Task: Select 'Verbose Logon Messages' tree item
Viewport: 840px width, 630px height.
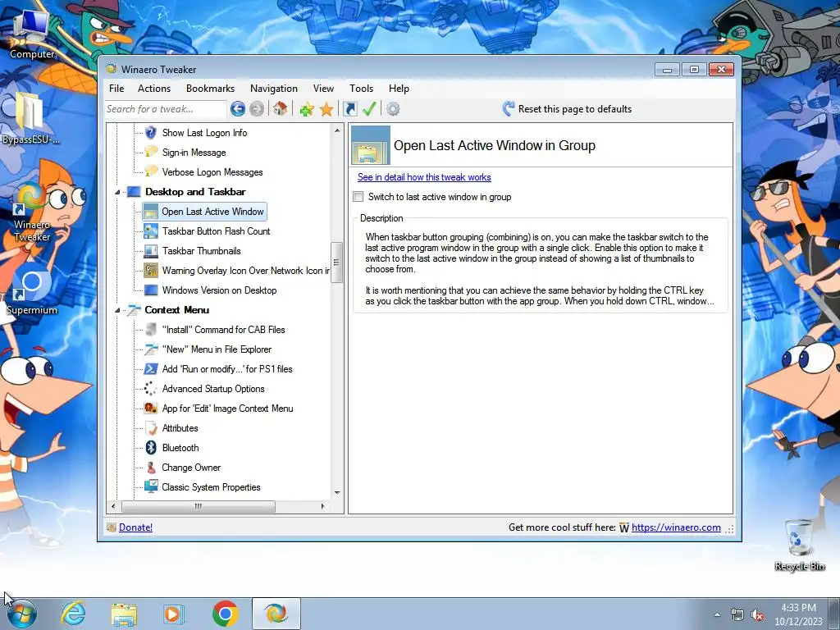Action: (212, 172)
